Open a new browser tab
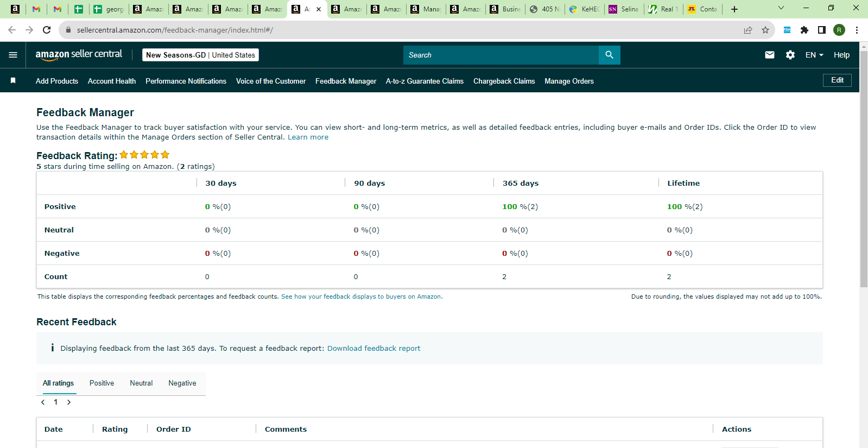This screenshot has width=868, height=448. pos(734,9)
